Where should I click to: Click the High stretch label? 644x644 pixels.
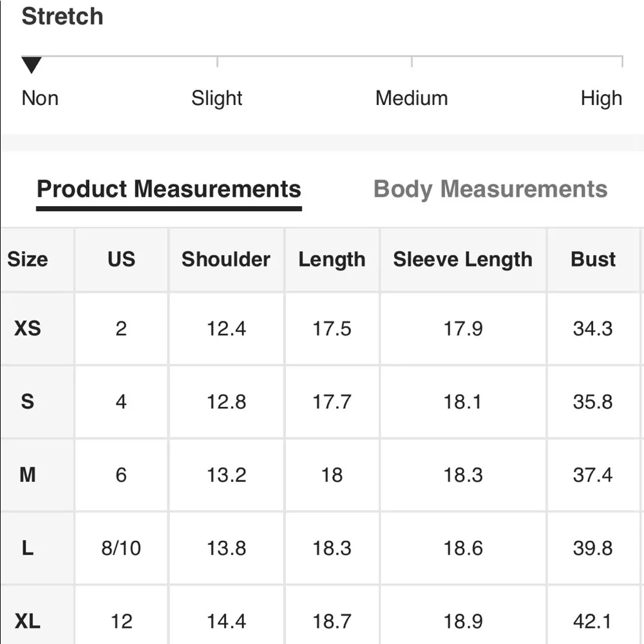(x=601, y=99)
